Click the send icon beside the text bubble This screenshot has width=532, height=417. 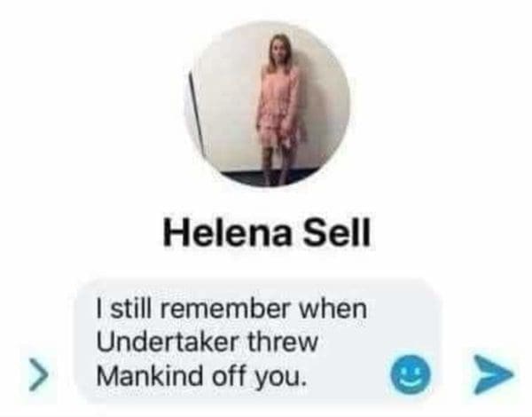click(494, 374)
